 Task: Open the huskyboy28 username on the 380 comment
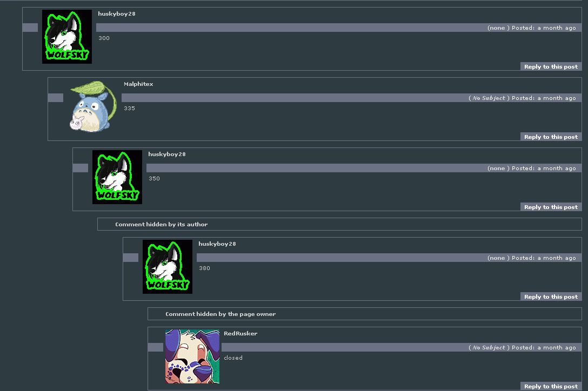click(x=217, y=244)
